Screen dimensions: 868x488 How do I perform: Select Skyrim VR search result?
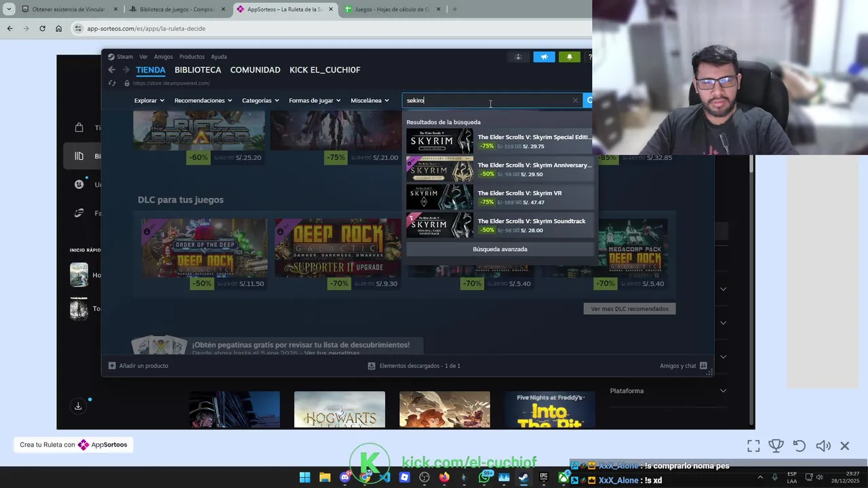pos(500,197)
